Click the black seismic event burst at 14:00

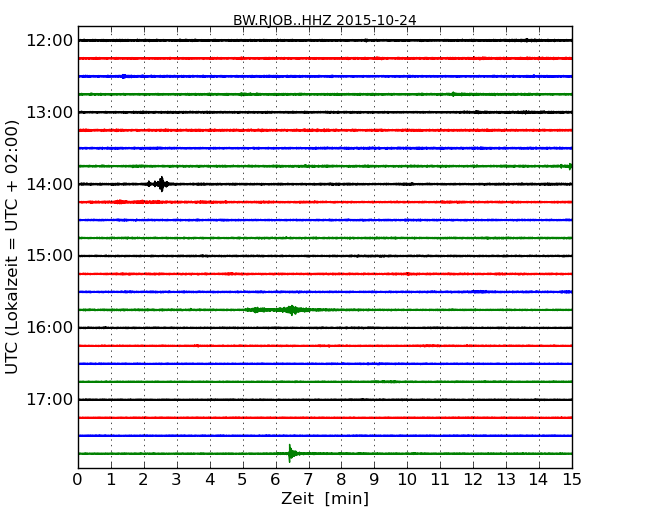click(x=160, y=184)
